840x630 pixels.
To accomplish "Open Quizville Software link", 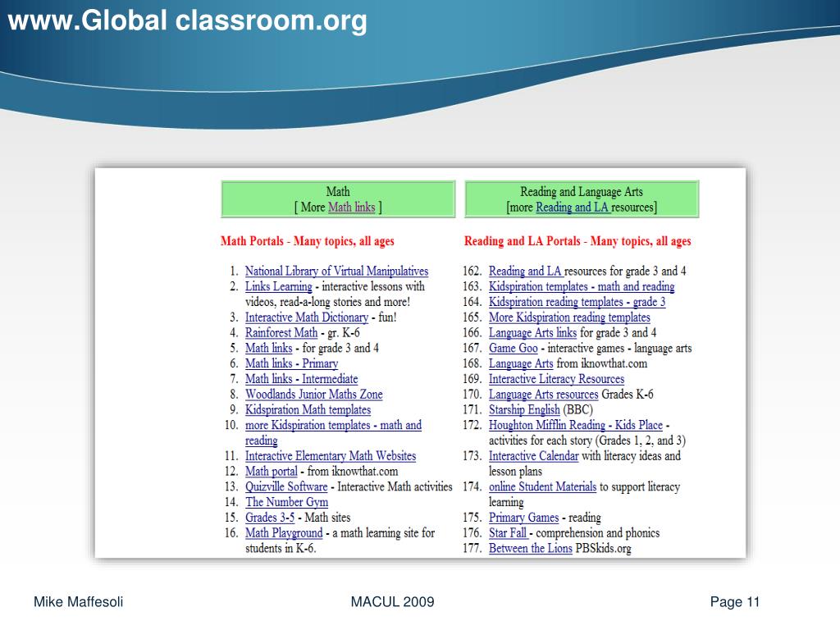I will click(x=286, y=487).
